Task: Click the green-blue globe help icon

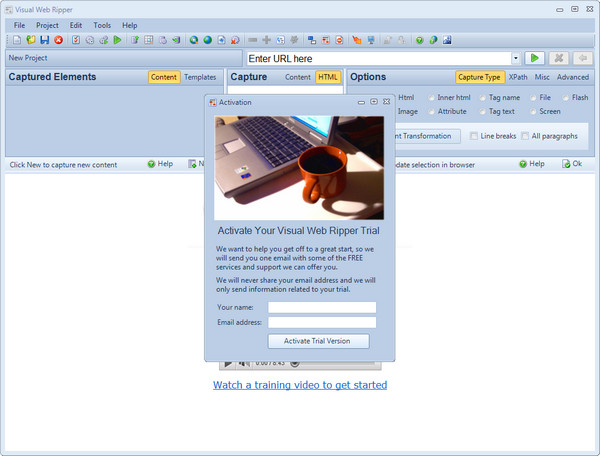Action: pos(434,40)
